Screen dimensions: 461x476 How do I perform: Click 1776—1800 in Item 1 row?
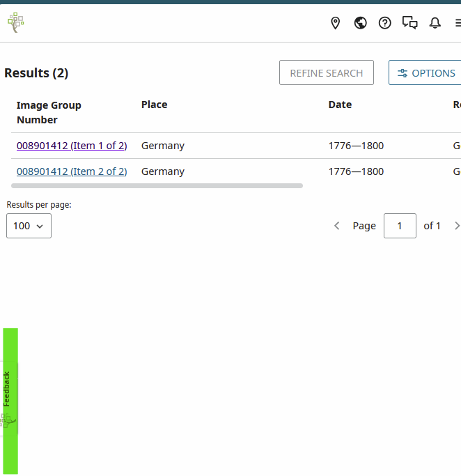[x=356, y=146]
